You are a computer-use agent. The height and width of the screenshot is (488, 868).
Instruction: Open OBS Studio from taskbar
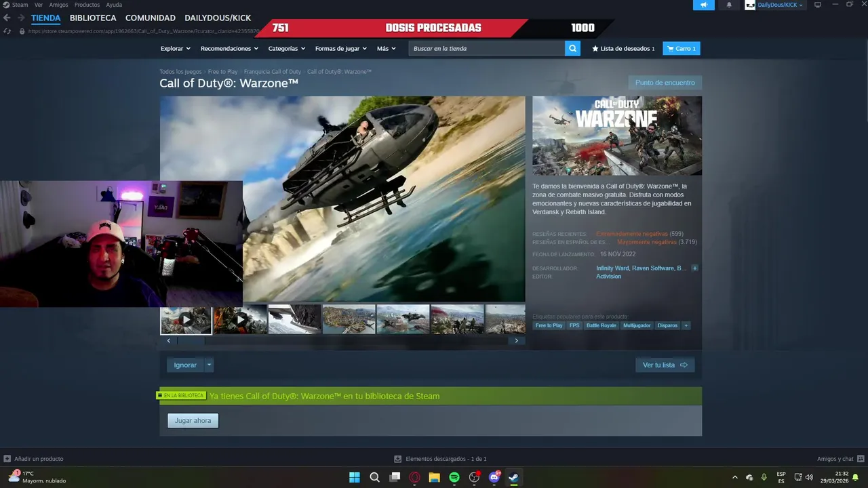(x=474, y=477)
